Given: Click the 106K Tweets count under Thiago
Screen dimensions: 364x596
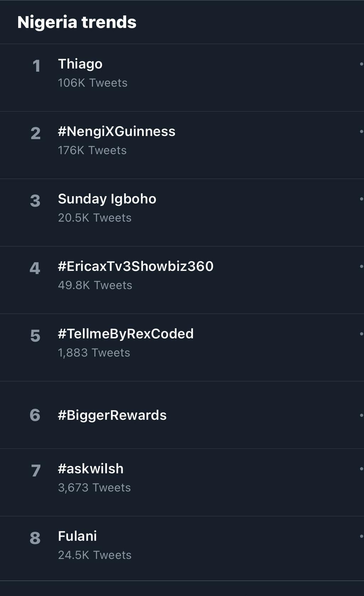Looking at the screenshot, I should click(x=92, y=83).
